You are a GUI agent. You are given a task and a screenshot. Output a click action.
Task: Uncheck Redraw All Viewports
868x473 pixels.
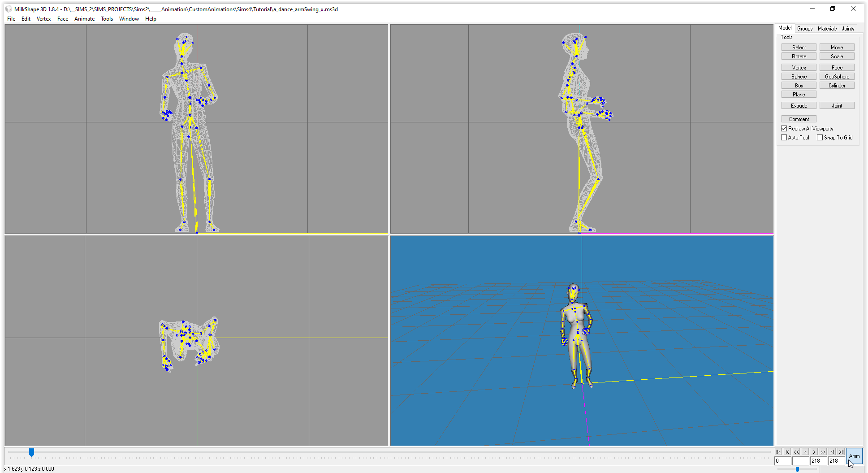(784, 129)
